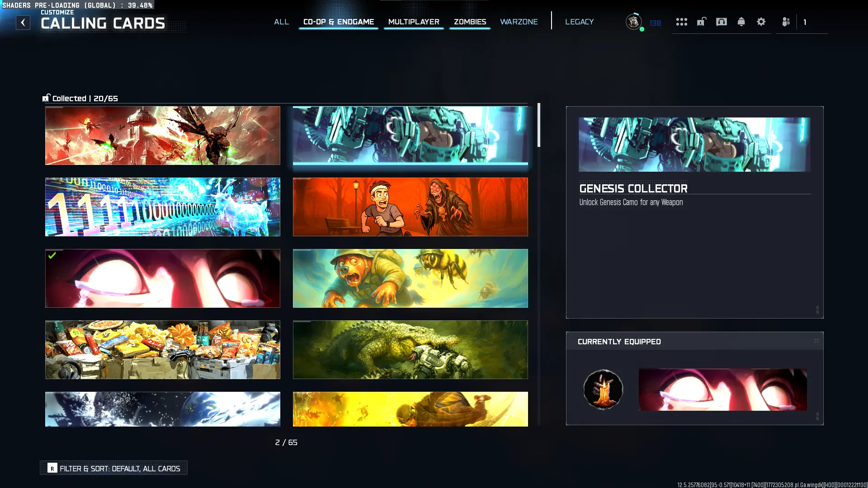Click the calling card list scrollbar

click(538, 125)
